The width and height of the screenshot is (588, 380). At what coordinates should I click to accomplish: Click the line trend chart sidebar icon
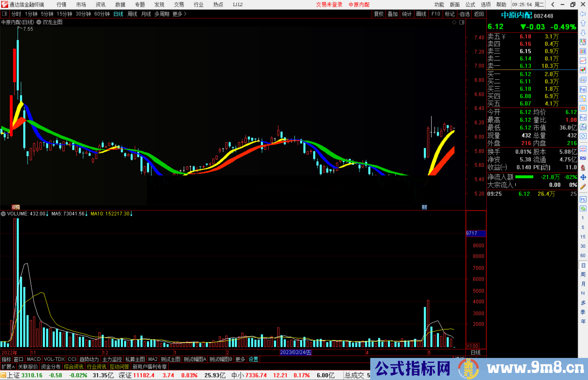click(x=583, y=61)
